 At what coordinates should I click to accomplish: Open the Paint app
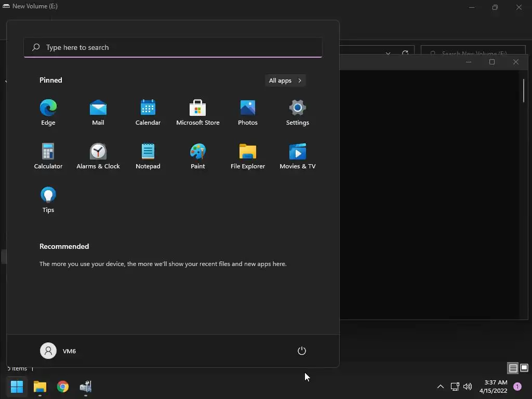coord(198,156)
